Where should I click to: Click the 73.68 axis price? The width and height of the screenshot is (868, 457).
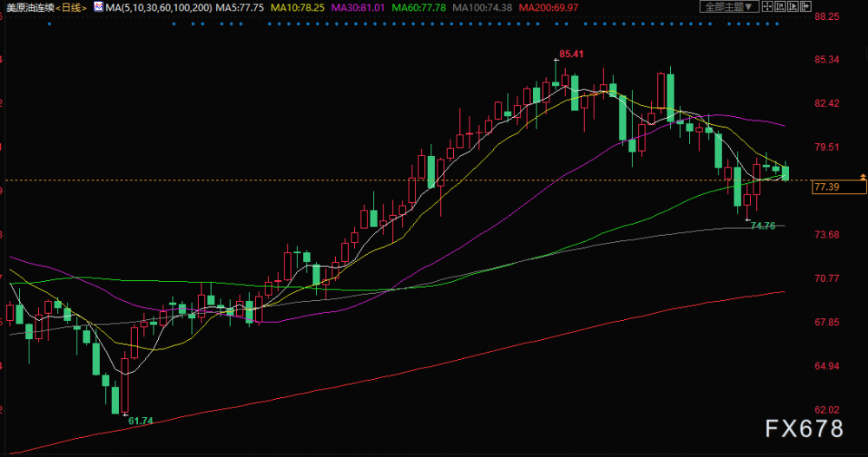(x=827, y=234)
